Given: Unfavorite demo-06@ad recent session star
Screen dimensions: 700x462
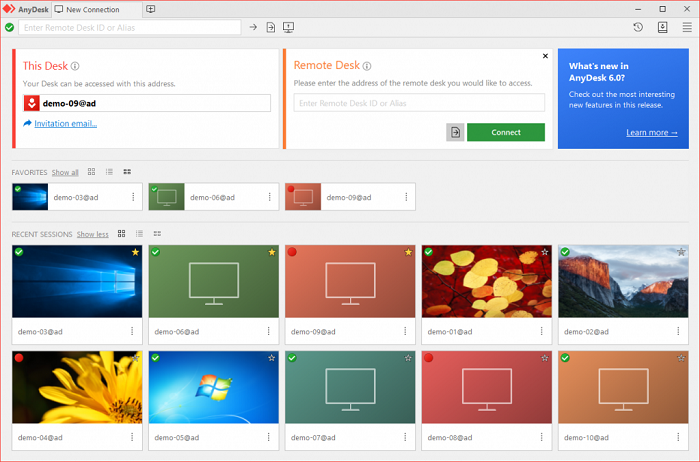Looking at the screenshot, I should tap(272, 252).
